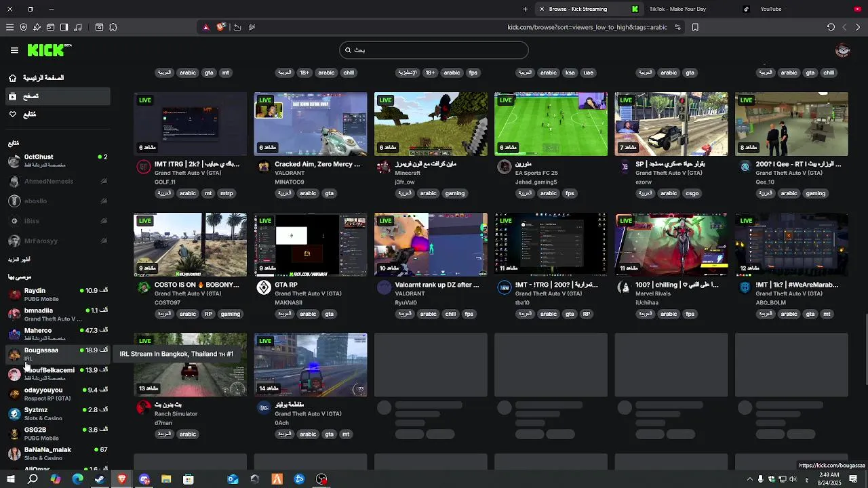Screen dimensions: 868x488
Task: Open the ABO_BOLM channel name link
Action: [771, 303]
